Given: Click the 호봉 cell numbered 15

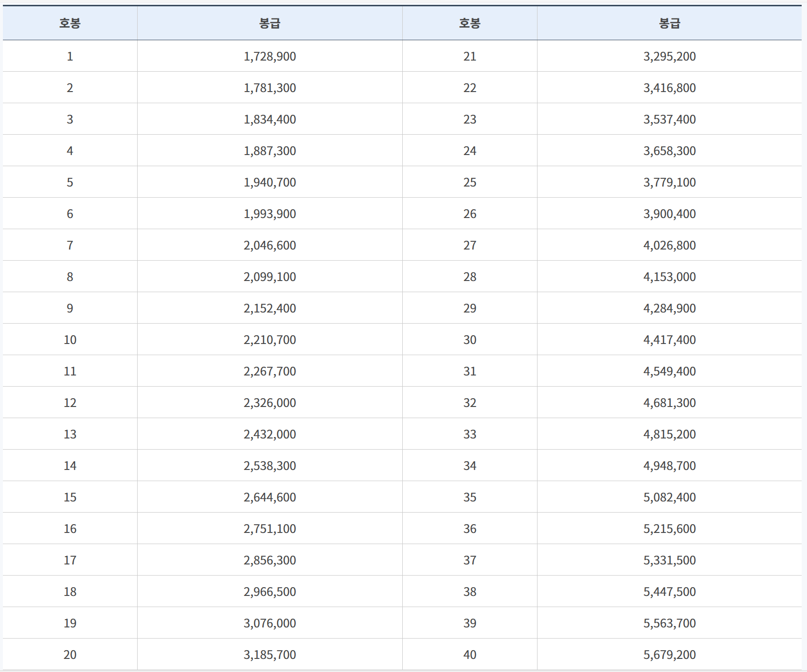Looking at the screenshot, I should click(x=70, y=497).
